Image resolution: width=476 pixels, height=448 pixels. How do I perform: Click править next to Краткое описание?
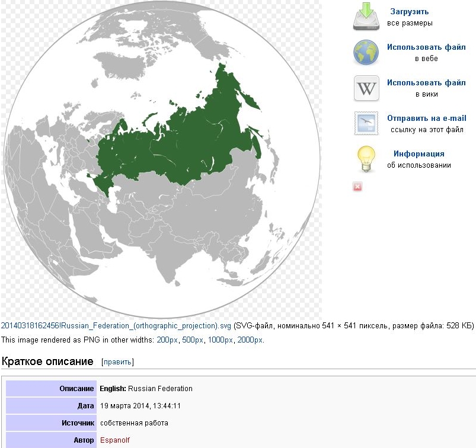click(x=117, y=362)
